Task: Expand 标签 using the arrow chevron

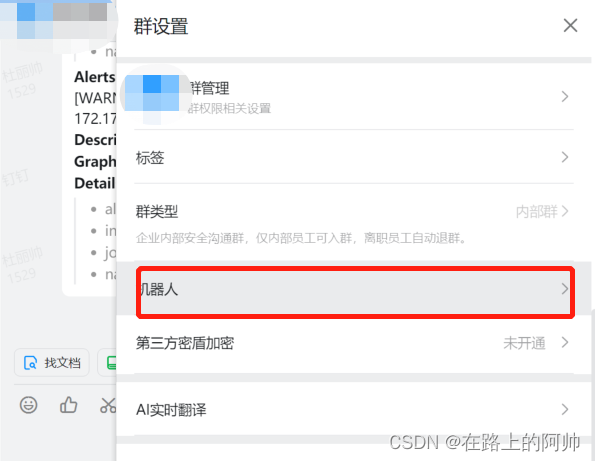Action: pos(565,157)
